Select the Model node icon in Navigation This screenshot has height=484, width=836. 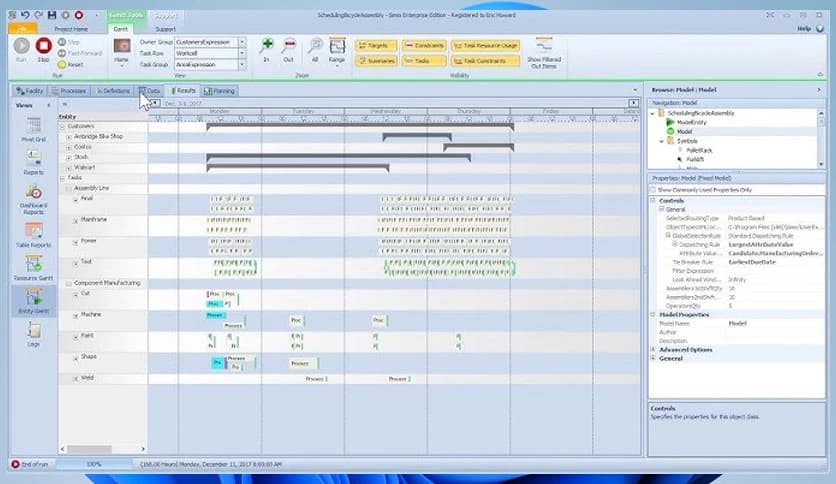coord(671,131)
